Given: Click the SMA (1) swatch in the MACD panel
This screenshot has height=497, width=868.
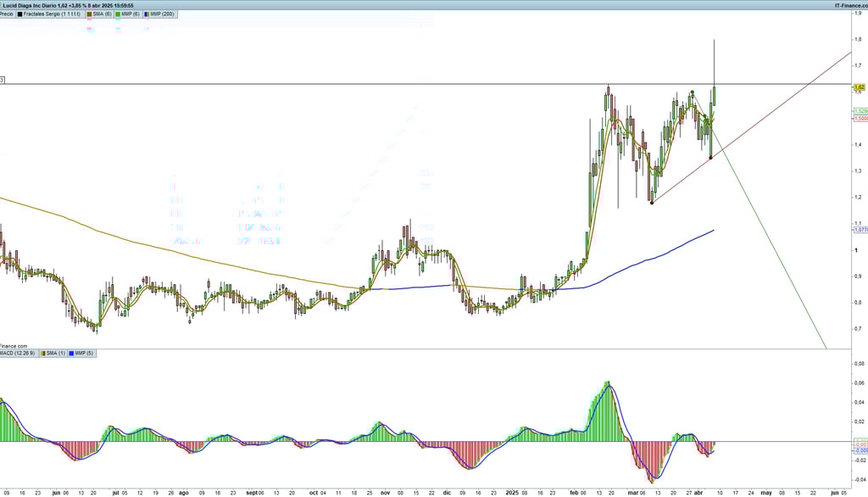Looking at the screenshot, I should 43,353.
